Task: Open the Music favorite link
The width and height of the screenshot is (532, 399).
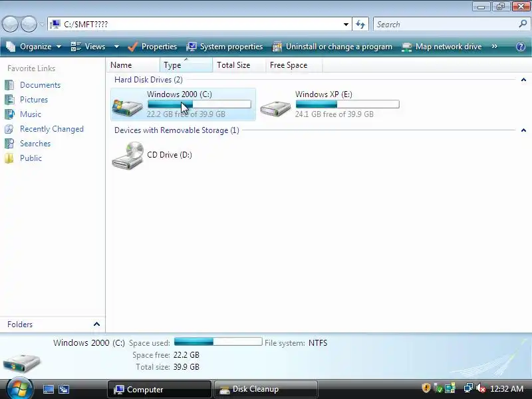Action: [x=31, y=114]
